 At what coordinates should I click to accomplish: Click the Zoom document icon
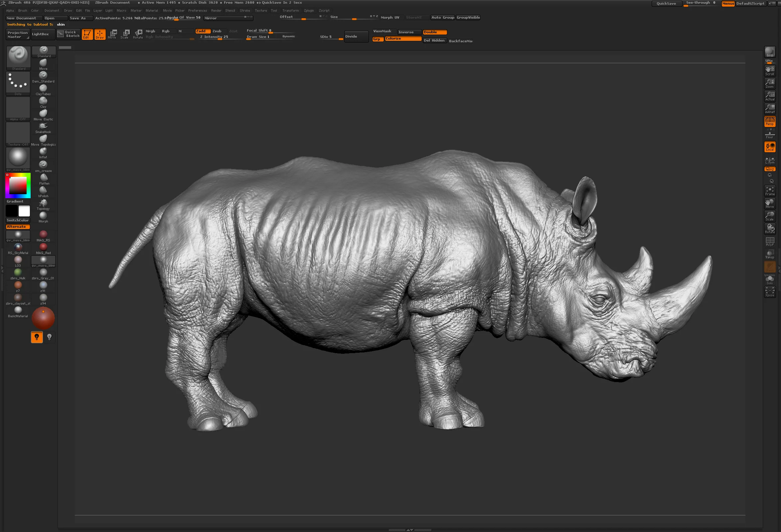coord(770,83)
